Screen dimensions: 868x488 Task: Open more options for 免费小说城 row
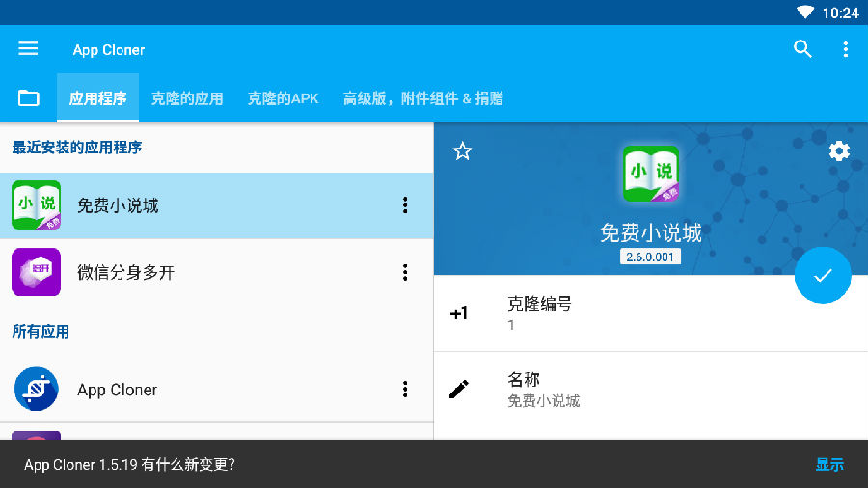[405, 205]
